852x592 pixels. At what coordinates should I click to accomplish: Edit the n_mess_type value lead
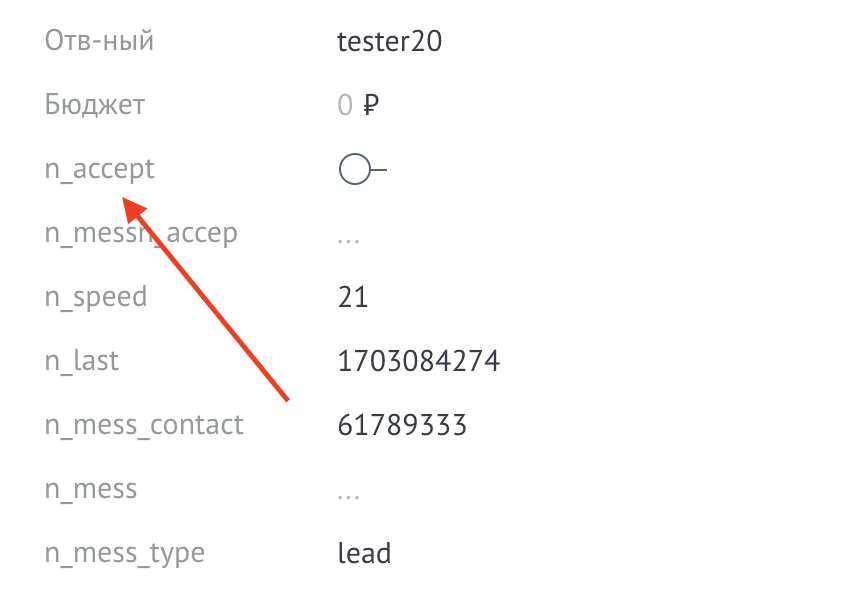pos(364,553)
